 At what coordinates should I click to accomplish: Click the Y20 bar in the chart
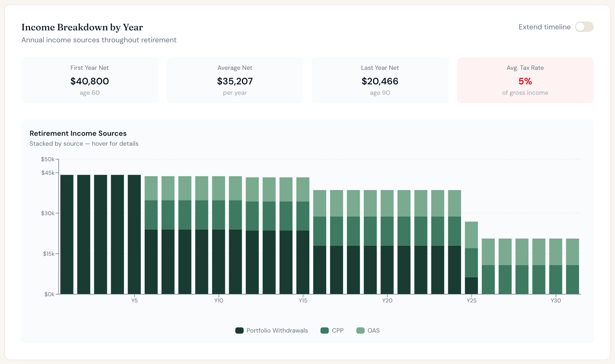tap(387, 242)
